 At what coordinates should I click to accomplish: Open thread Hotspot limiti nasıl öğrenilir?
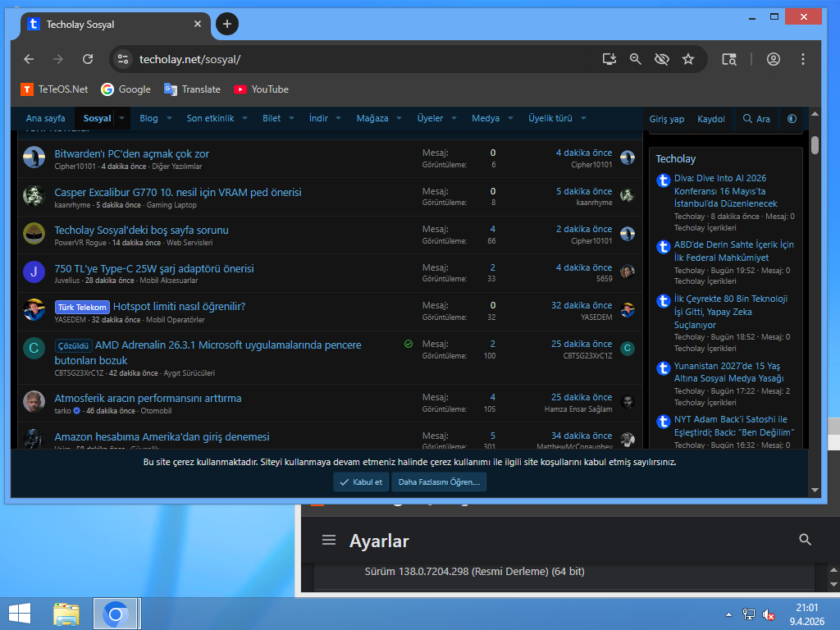coord(179,307)
